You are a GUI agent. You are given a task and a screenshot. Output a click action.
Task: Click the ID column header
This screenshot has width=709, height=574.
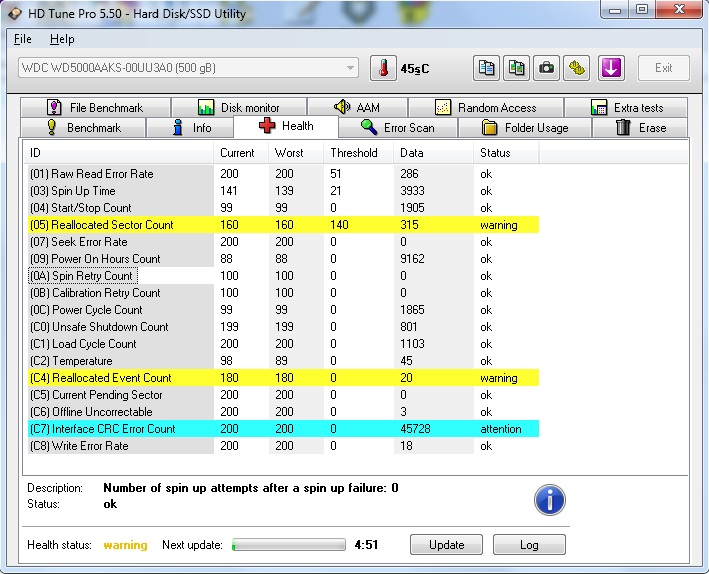point(118,153)
